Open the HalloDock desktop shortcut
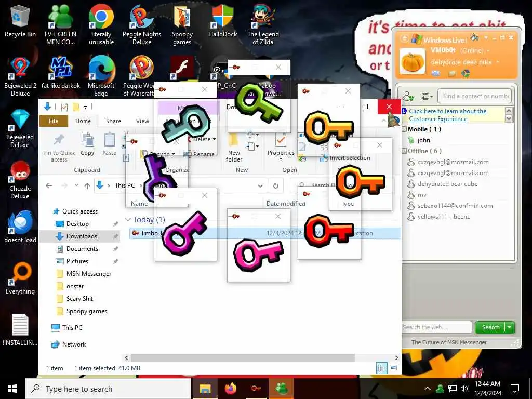Viewport: 532px width, 399px height. pos(222,21)
